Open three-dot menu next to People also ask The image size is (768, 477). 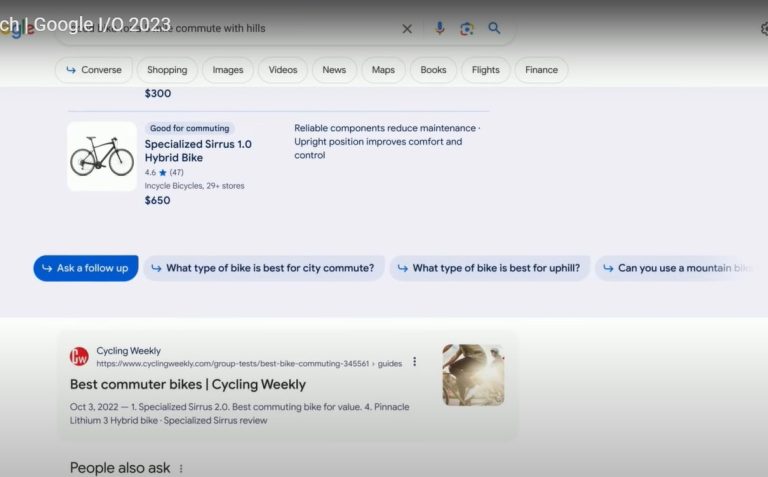[181, 468]
